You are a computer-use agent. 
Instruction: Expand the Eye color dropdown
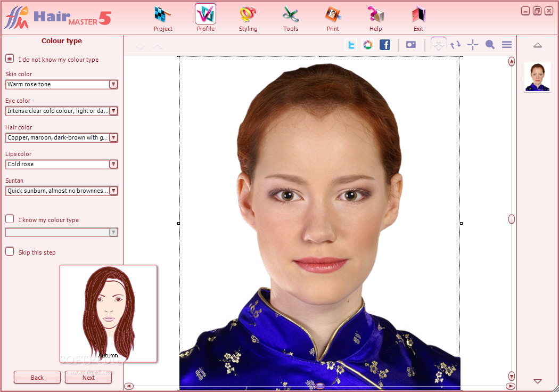(x=113, y=111)
